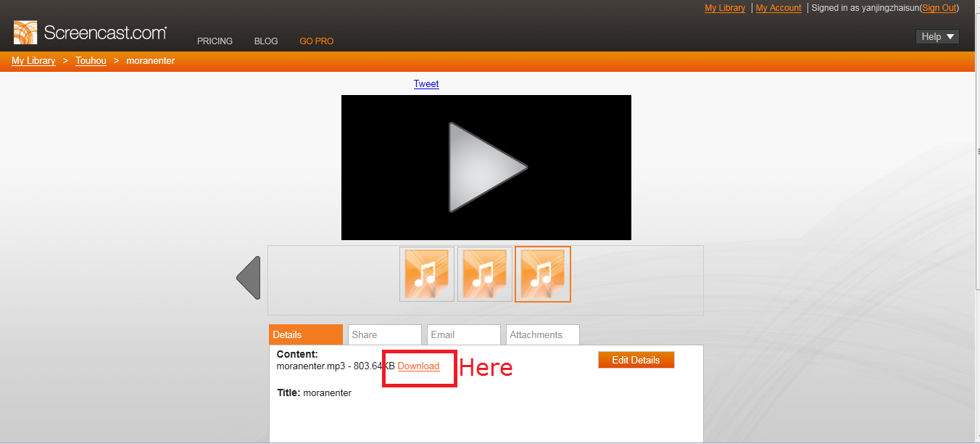Screen dimensions: 980x444
Task: Switch to the Email tab
Action: (x=463, y=334)
